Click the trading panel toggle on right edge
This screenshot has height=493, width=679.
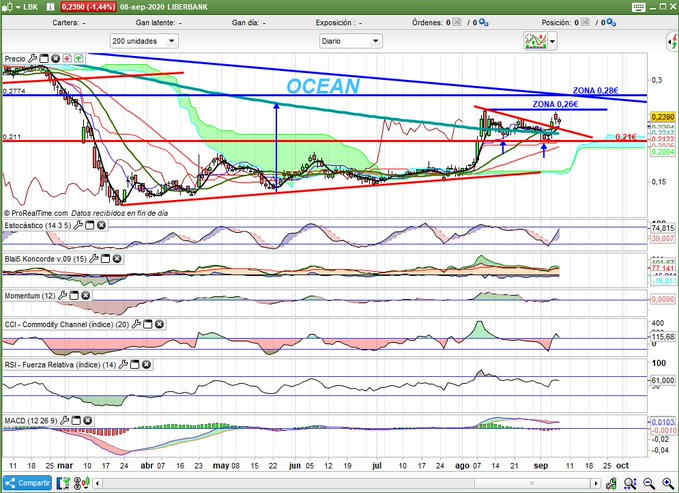tap(673, 42)
